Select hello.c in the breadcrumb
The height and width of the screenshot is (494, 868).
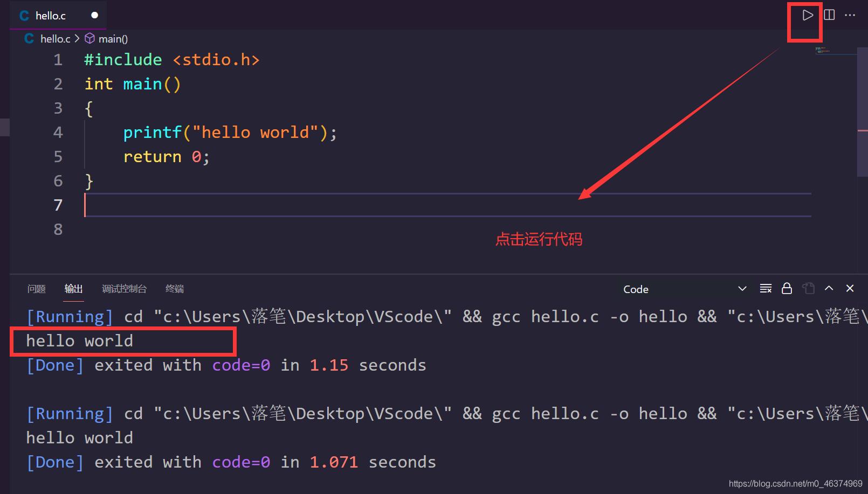[x=55, y=39]
